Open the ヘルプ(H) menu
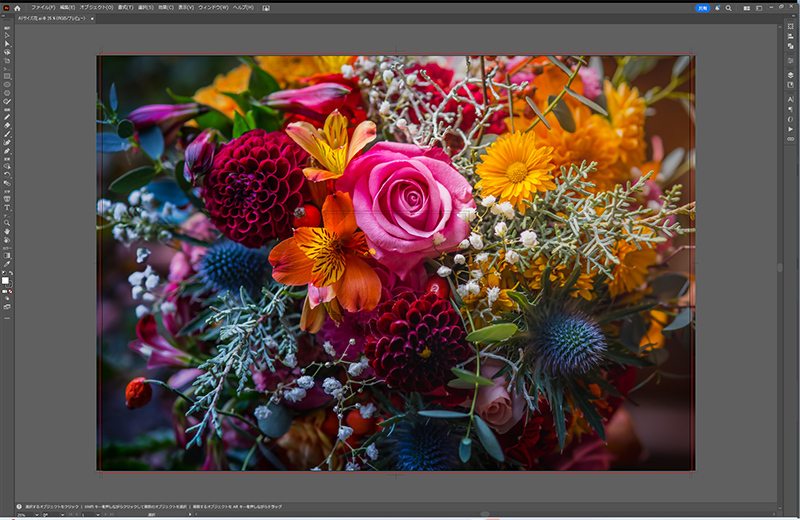800x520 pixels. coord(243,8)
